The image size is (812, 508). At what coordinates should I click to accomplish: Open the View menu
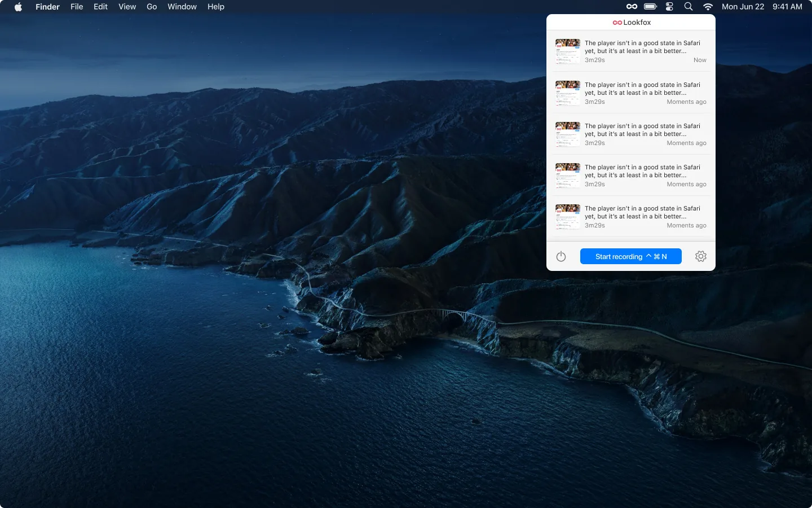click(127, 7)
